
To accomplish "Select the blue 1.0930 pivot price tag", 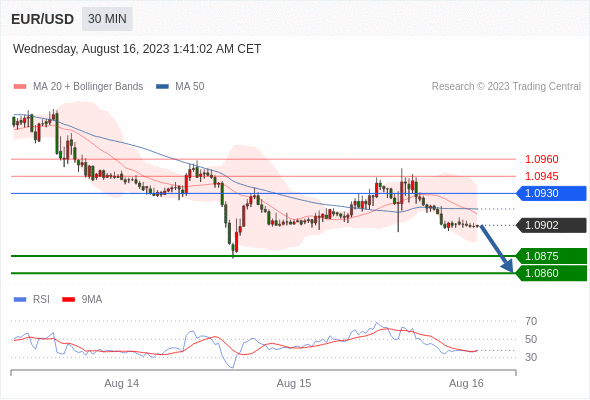I will (x=551, y=193).
